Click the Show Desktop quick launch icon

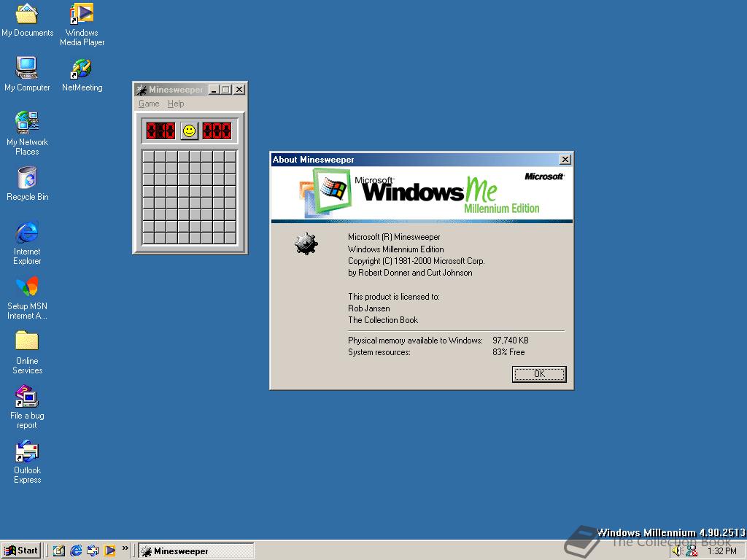click(x=59, y=551)
